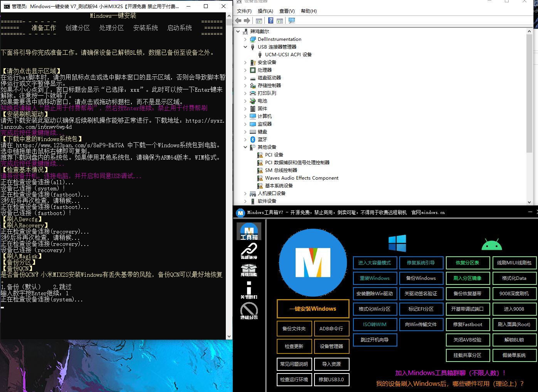The image size is (538, 392).
Task: Click the command prompt title bar icon
Action: [7, 6]
